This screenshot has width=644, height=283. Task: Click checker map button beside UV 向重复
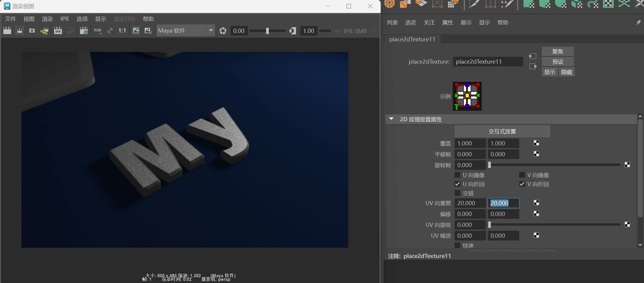click(536, 203)
